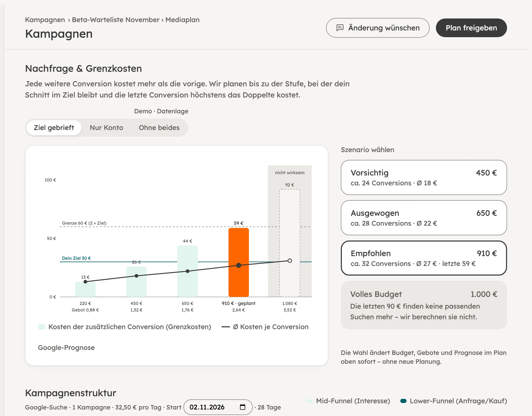Click the Kampagnenstruktur heading

[71, 393]
